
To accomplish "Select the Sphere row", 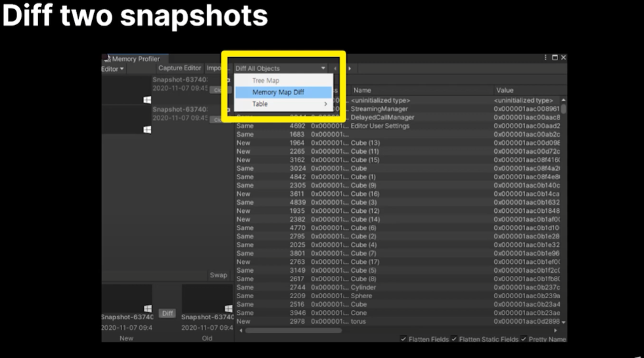I will coord(398,296).
